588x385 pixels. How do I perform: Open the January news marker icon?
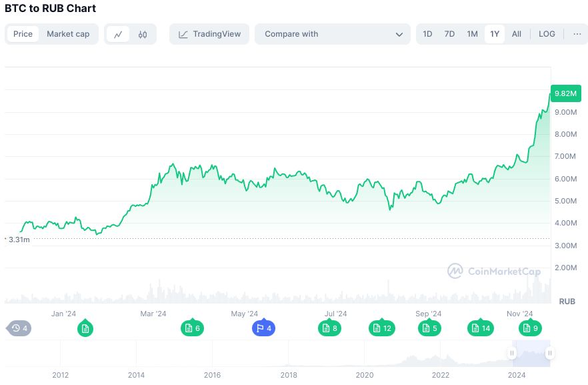point(85,328)
